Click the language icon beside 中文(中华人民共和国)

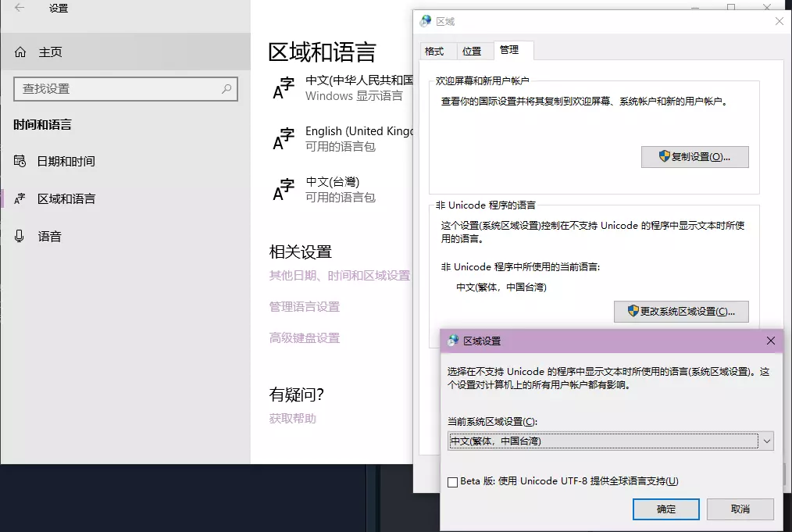[x=284, y=88]
